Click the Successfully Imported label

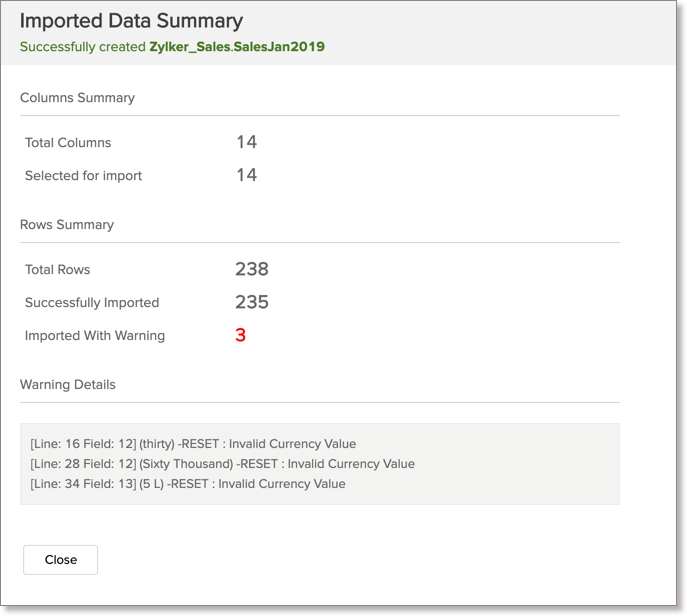(x=92, y=303)
